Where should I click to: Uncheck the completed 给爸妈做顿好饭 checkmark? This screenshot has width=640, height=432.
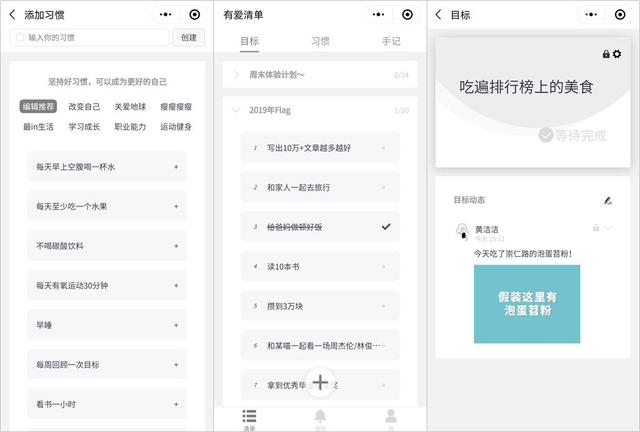(x=386, y=227)
